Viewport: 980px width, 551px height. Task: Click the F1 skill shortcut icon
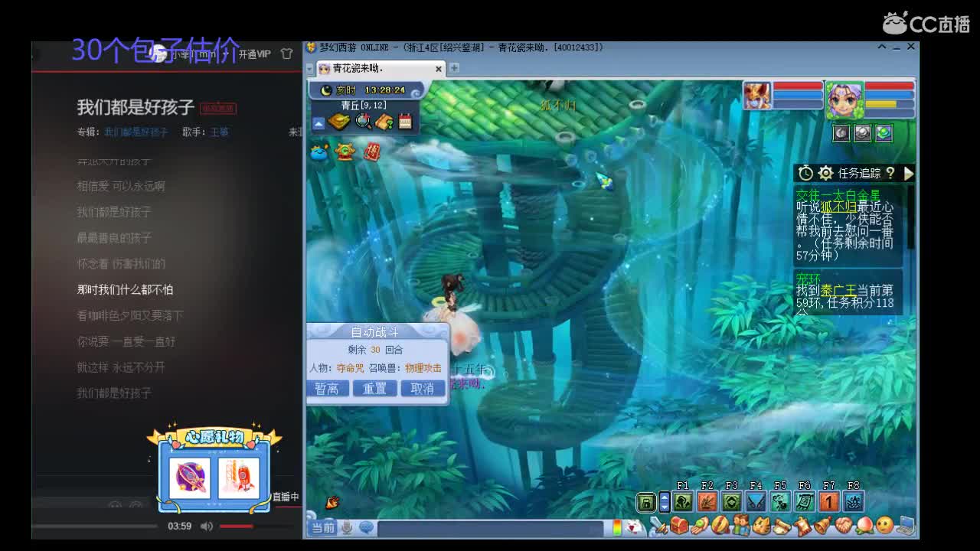tap(683, 502)
